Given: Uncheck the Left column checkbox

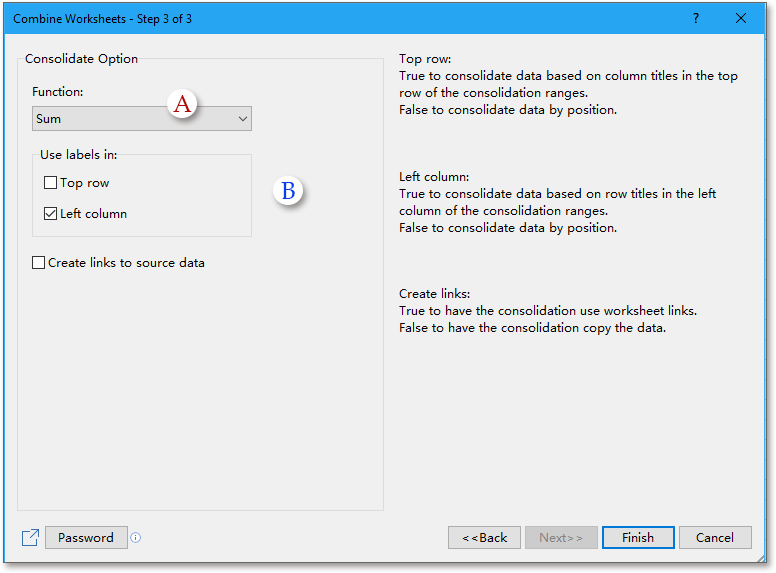Looking at the screenshot, I should pyautogui.click(x=51, y=214).
